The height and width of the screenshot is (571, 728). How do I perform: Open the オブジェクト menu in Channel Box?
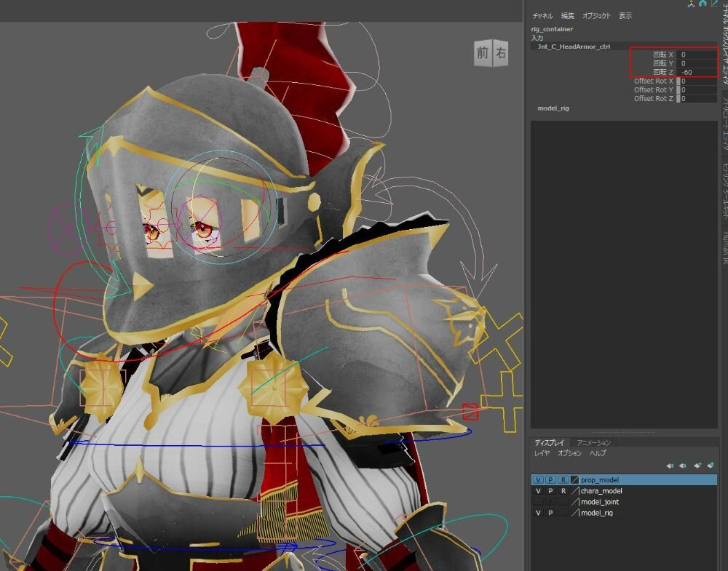click(596, 16)
